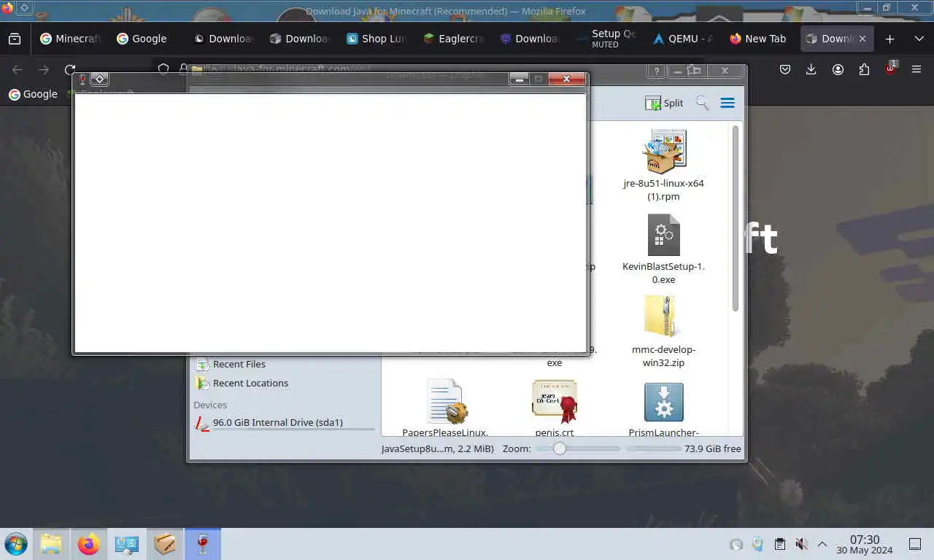Viewport: 934px width, 560px height.
Task: Click the JavaSetup8u status bar text
Action: click(x=437, y=448)
